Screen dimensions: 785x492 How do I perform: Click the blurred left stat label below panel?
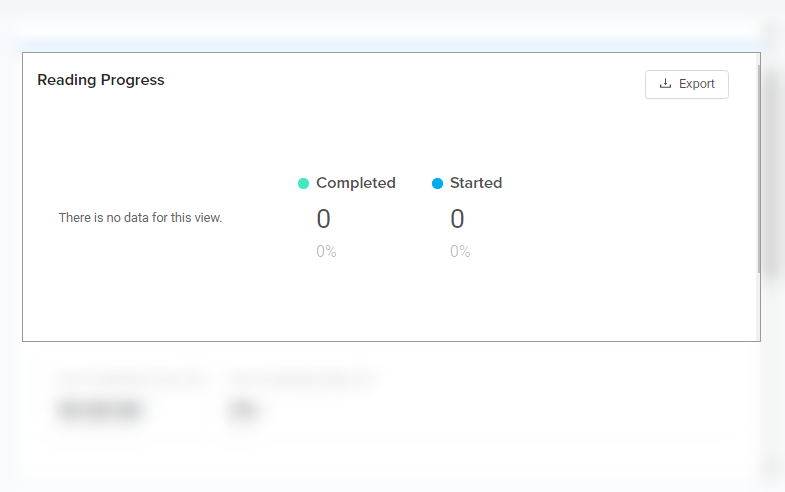click(x=130, y=379)
